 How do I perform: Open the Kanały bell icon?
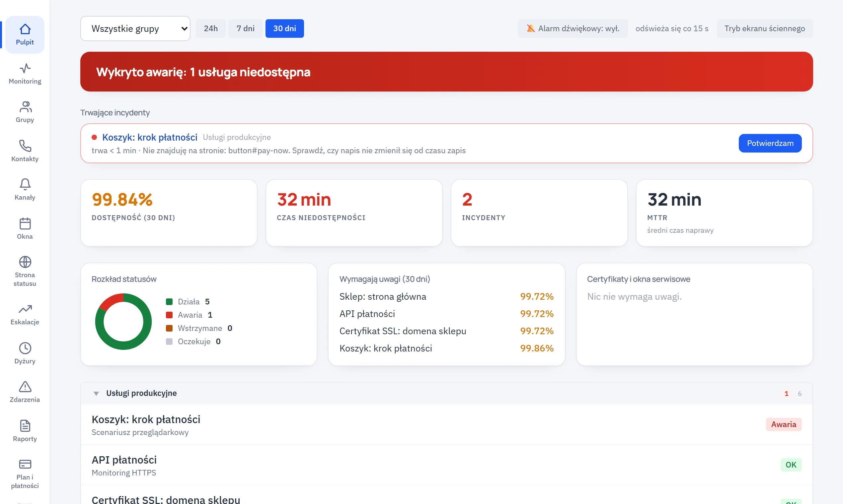[25, 184]
